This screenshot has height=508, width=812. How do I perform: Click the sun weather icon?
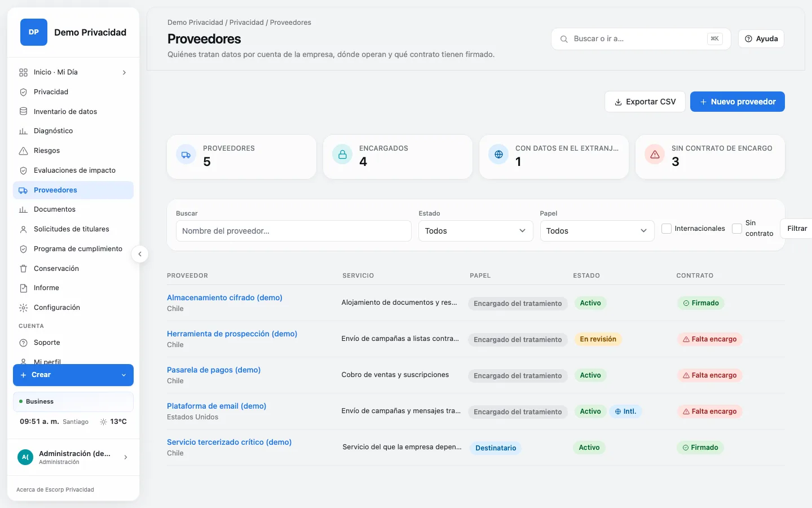click(103, 422)
